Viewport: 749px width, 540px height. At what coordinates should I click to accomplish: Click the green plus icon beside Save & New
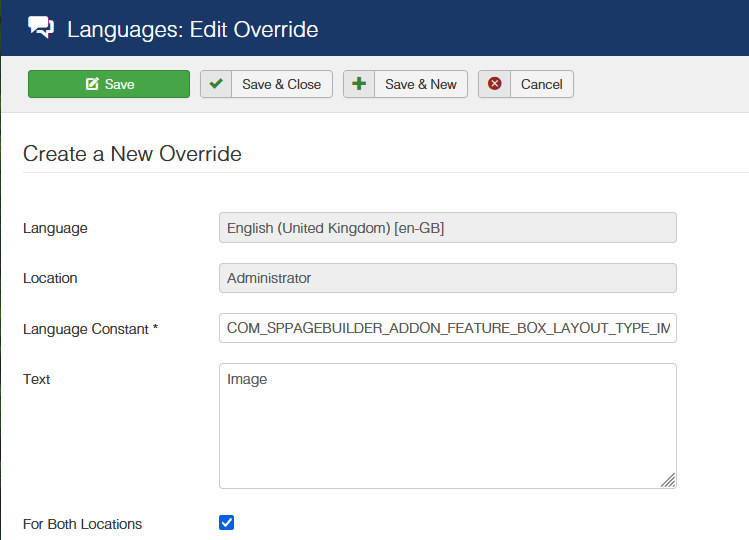[x=359, y=84]
